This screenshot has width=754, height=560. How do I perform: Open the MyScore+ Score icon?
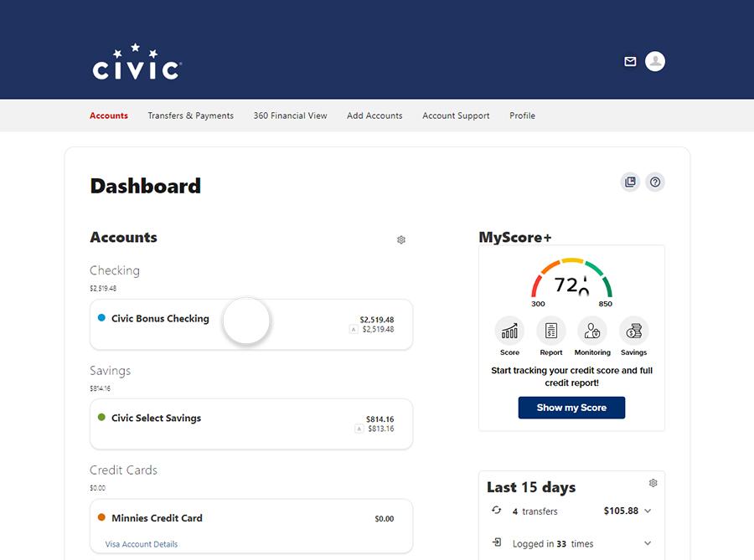(x=509, y=331)
